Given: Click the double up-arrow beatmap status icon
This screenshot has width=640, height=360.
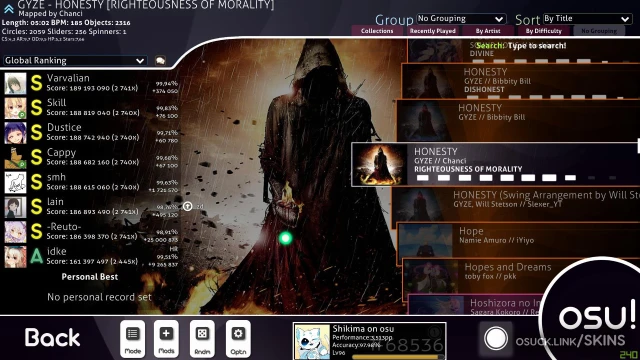Looking at the screenshot, I should 9,8.
